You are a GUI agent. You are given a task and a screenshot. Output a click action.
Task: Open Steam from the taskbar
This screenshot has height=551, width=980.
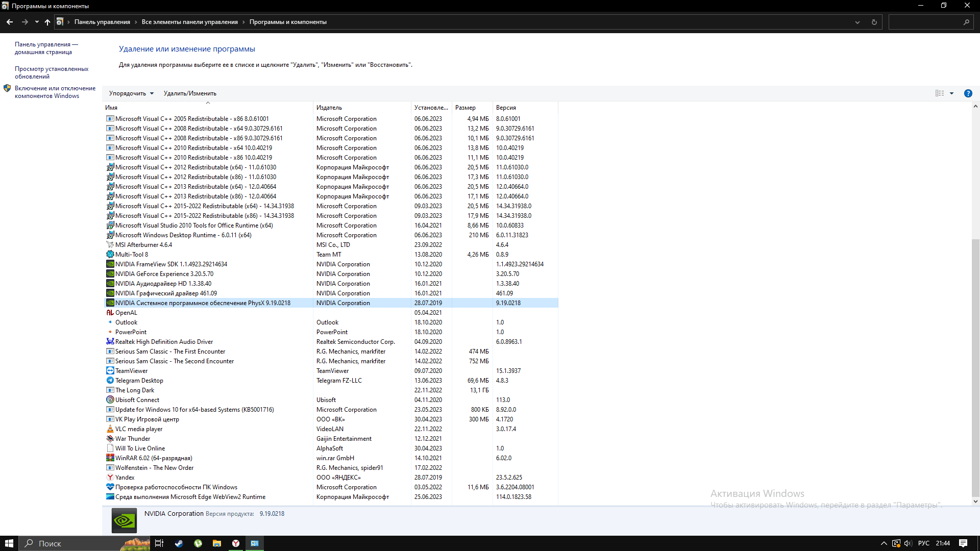pos(179,543)
